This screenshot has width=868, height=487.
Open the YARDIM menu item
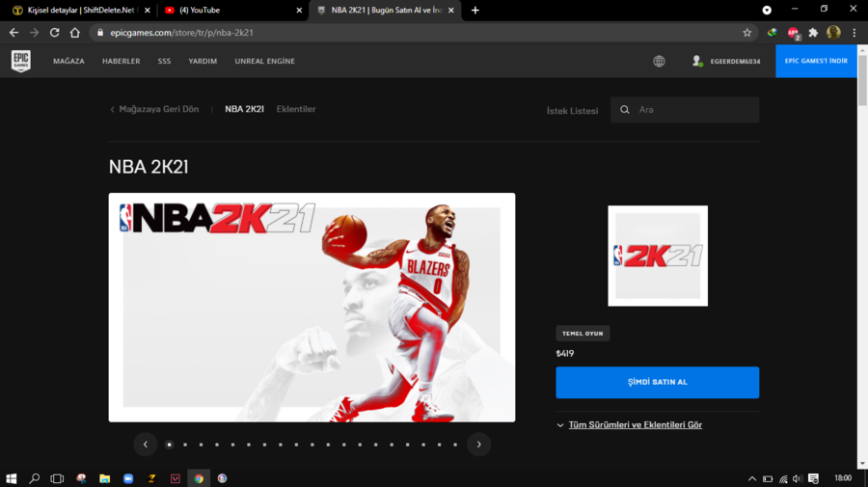click(x=203, y=62)
